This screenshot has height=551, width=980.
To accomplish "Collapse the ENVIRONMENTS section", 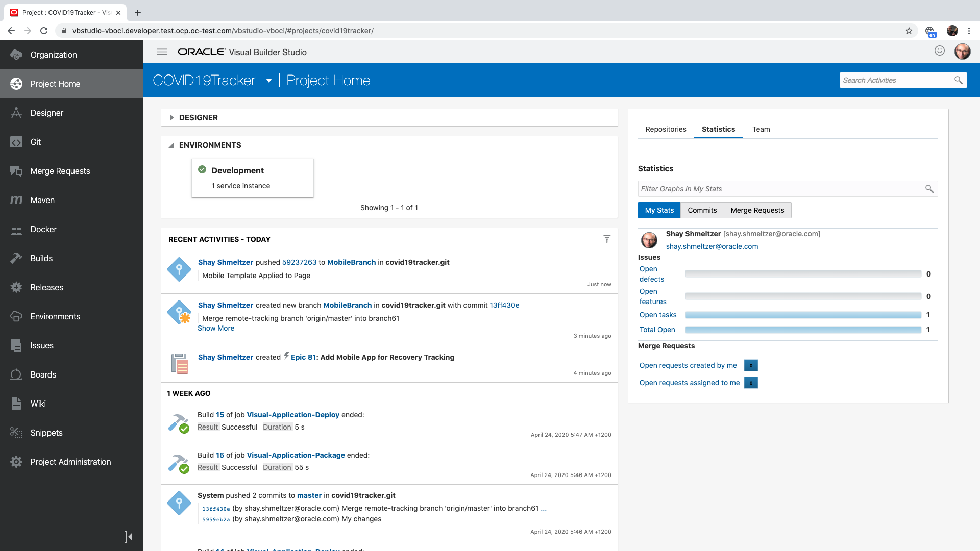I will coord(172,145).
